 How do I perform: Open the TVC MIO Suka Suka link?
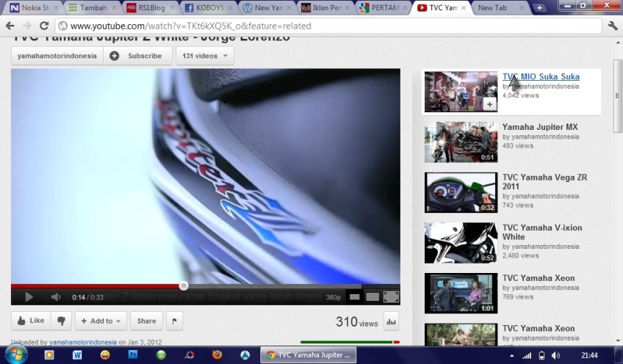coord(541,77)
